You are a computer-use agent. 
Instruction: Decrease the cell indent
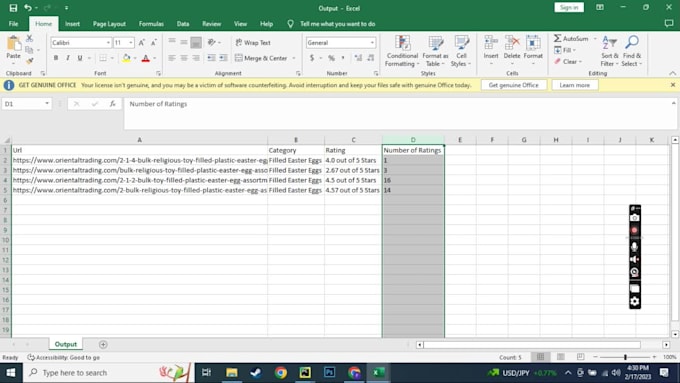coord(211,58)
